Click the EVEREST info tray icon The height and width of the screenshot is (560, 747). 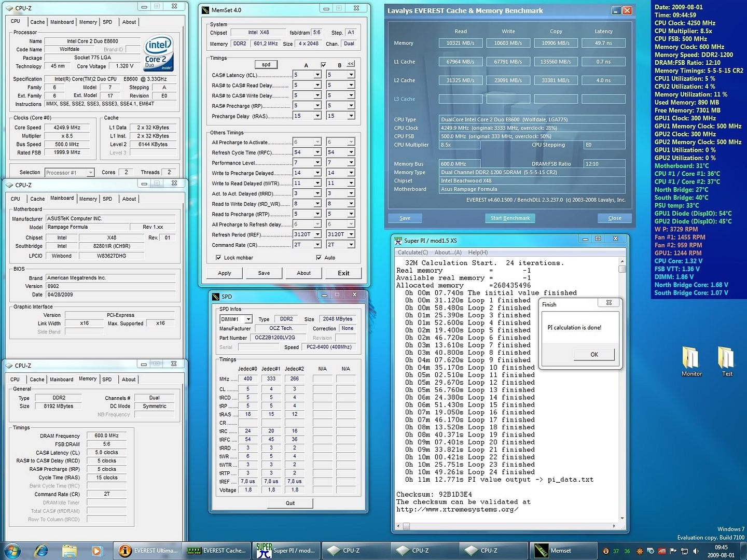605,551
